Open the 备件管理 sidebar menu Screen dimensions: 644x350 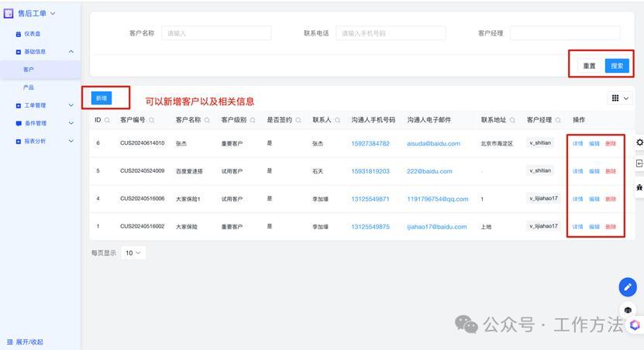[35, 123]
